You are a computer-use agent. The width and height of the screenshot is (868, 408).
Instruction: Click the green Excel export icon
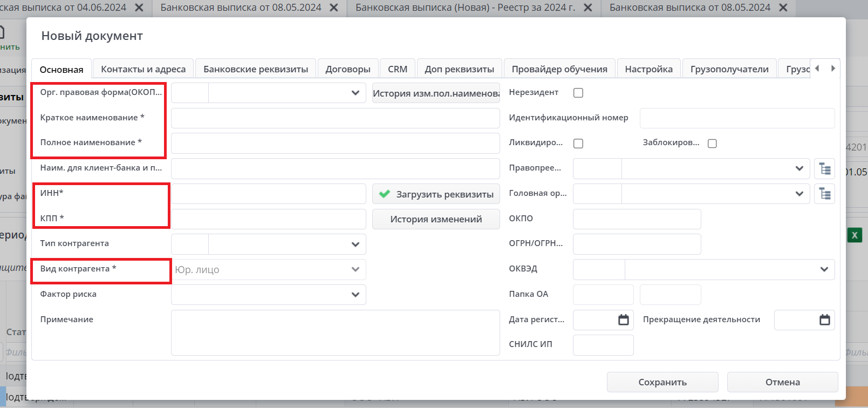pos(855,235)
